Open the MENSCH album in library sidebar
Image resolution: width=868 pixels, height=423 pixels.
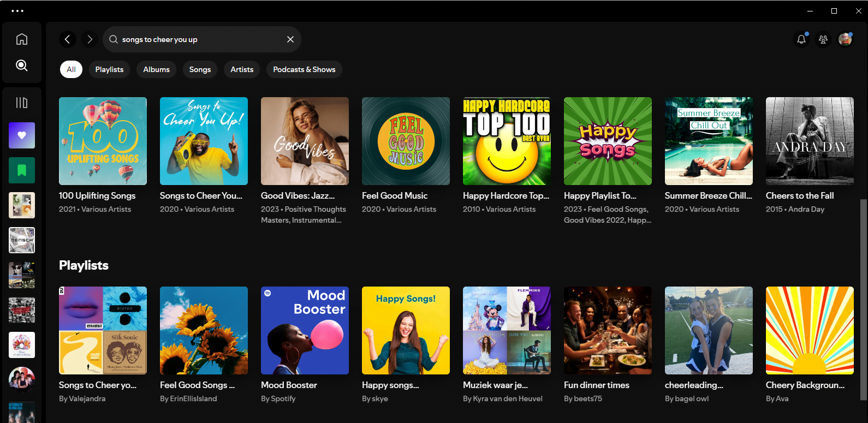click(22, 240)
